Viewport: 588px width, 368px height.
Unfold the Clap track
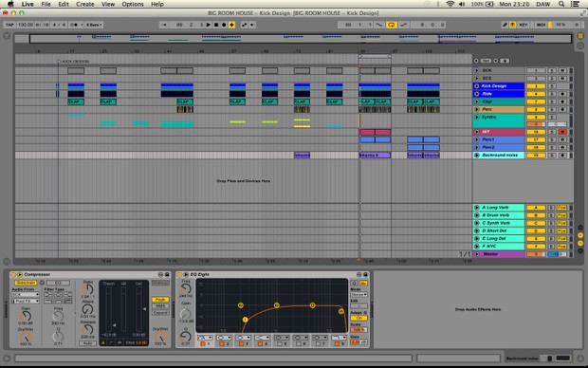pyautogui.click(x=477, y=101)
